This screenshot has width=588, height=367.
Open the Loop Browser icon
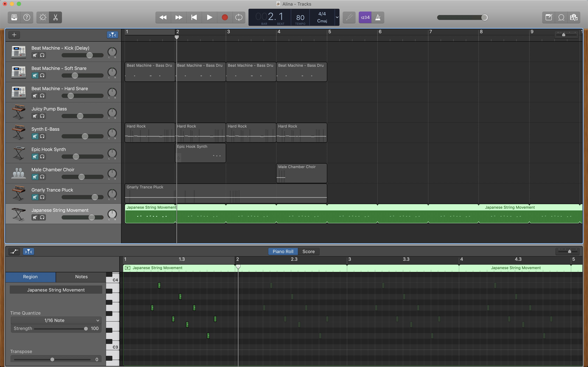[561, 17]
